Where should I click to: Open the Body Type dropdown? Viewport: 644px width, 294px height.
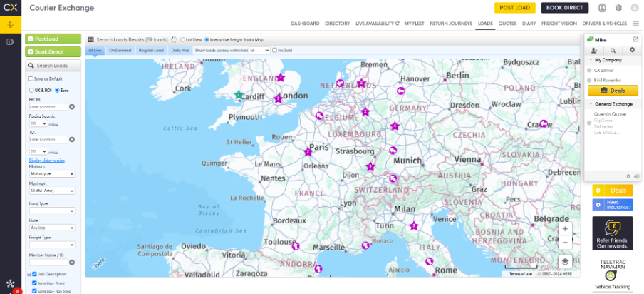52,211
